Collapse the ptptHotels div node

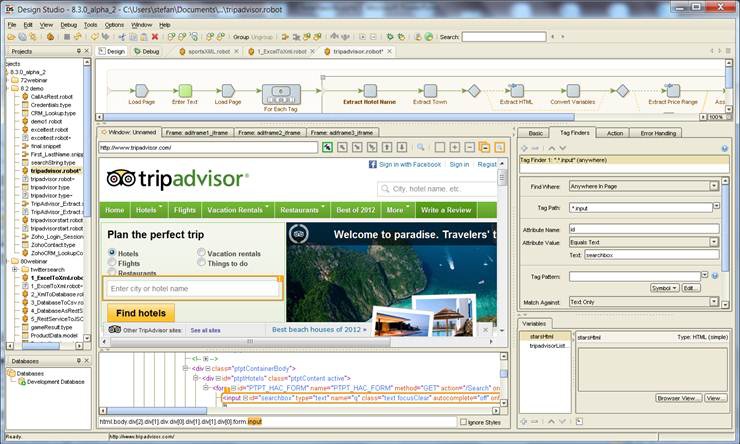click(x=195, y=378)
